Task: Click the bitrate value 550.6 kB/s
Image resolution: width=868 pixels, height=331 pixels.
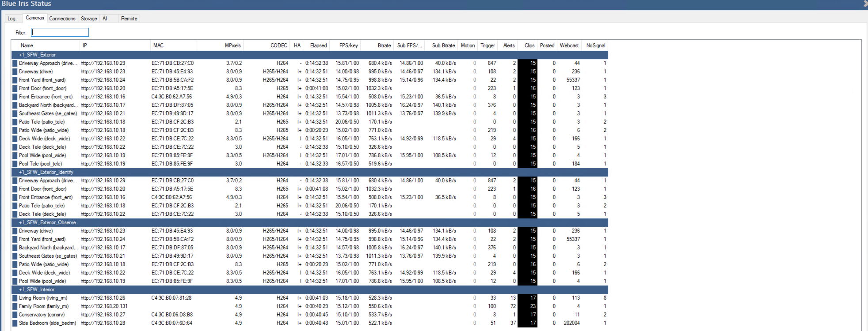Action: 380,306
